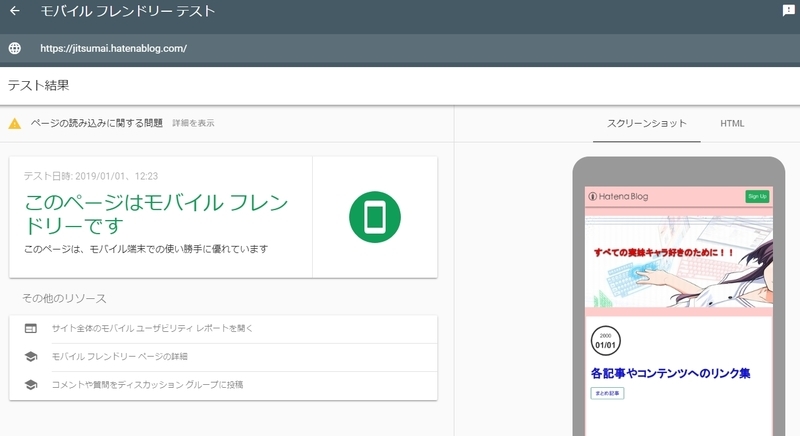
Task: Click graduation cap icon beside ディスカッション グループ
Action: (x=31, y=384)
